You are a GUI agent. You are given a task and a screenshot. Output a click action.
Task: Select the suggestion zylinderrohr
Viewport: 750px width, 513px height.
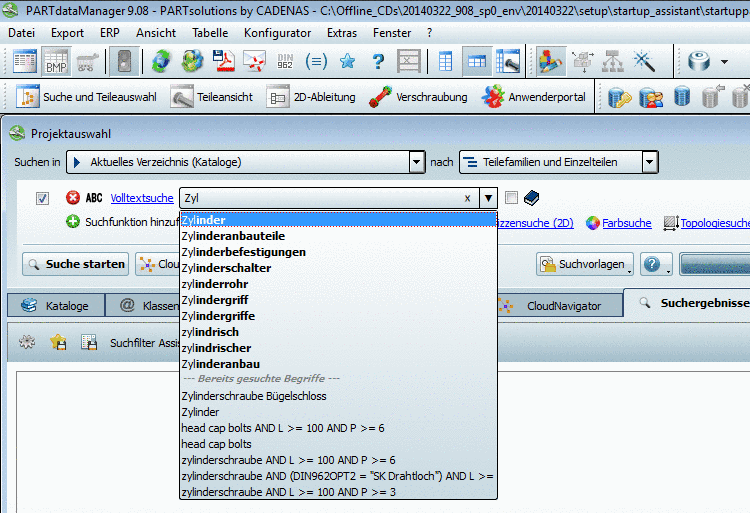click(x=338, y=284)
